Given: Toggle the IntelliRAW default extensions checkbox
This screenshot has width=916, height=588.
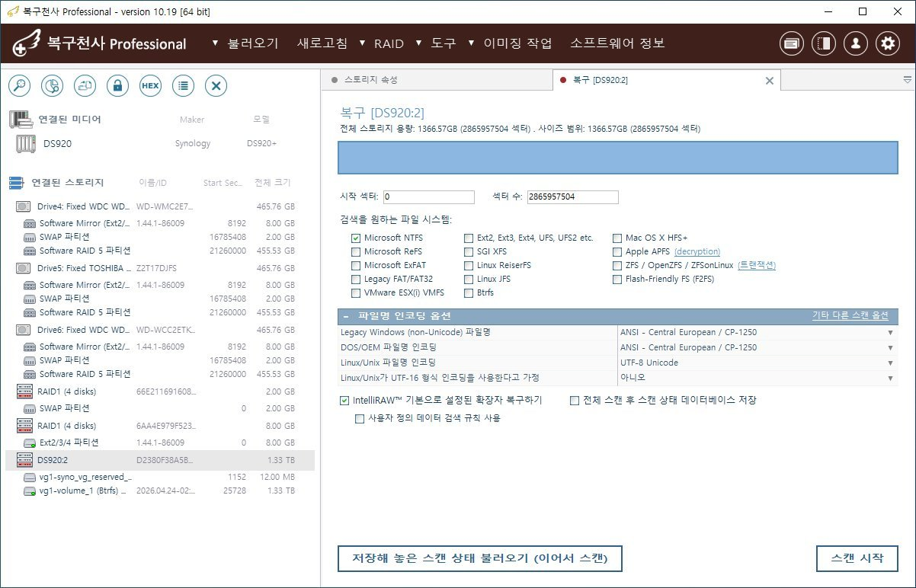Looking at the screenshot, I should tap(344, 400).
